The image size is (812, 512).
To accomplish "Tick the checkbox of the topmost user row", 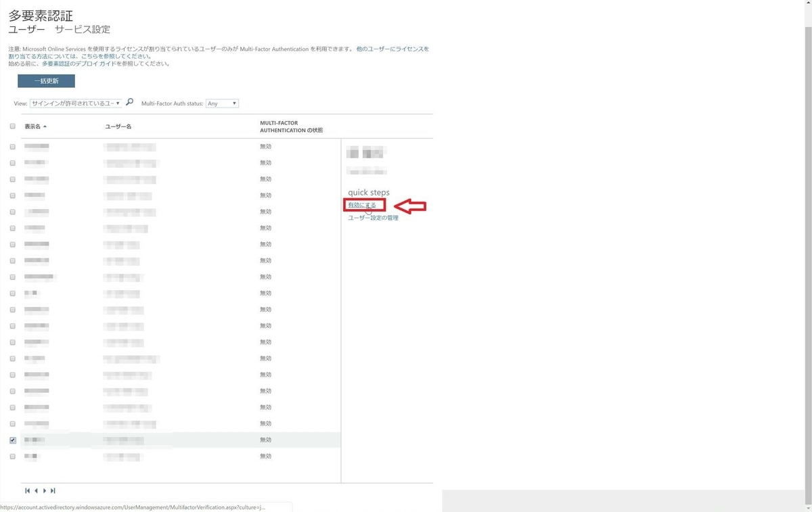I will click(12, 147).
